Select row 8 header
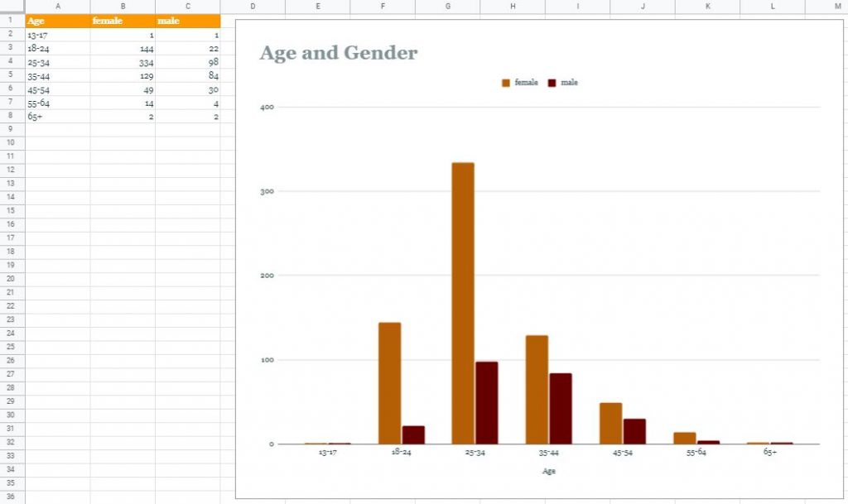 [x=12, y=116]
